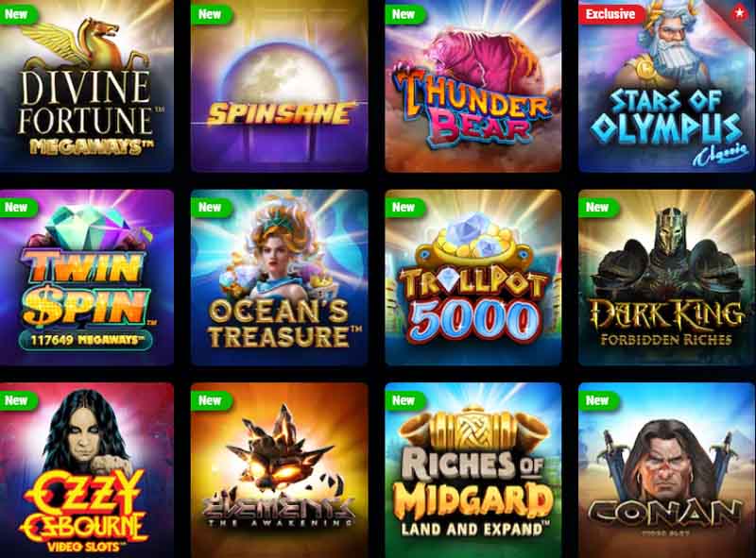This screenshot has height=558, width=756.
Task: Open the Twin Spin Megaways tile
Action: point(87,278)
